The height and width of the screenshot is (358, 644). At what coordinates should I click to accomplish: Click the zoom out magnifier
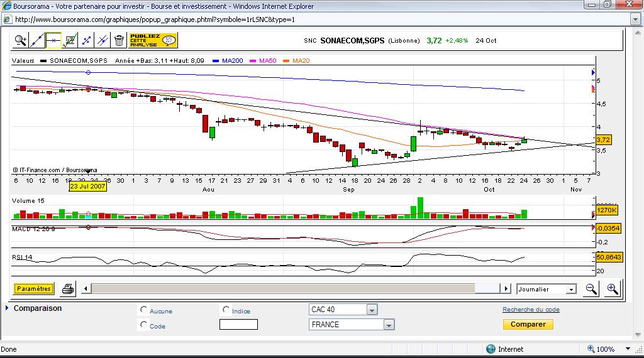click(591, 289)
